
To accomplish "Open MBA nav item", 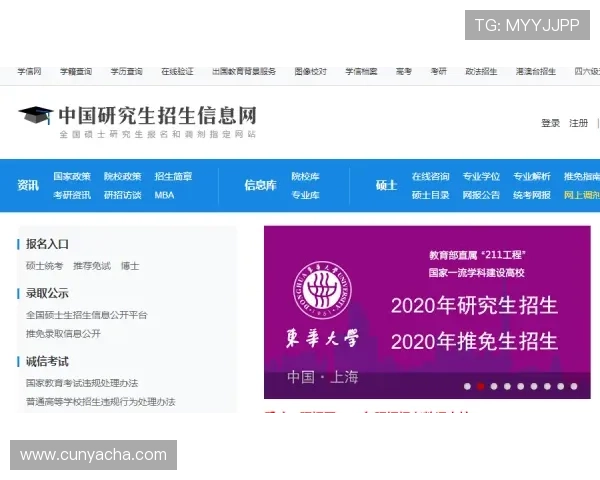I will click(x=165, y=195).
